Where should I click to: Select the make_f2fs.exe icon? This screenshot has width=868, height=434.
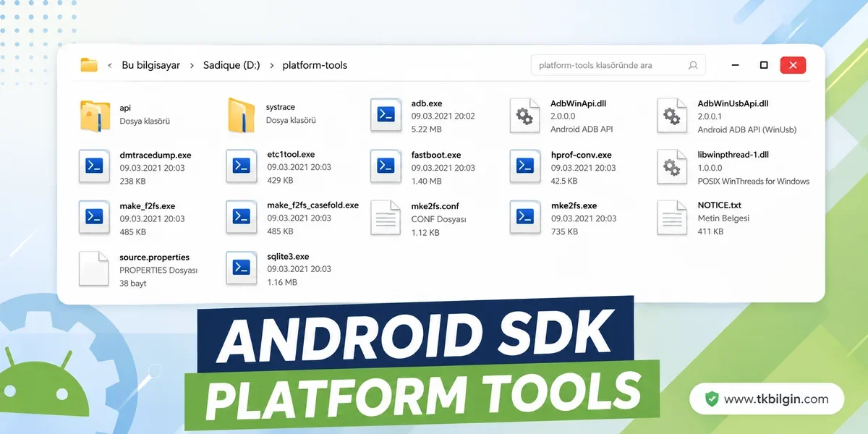(95, 217)
